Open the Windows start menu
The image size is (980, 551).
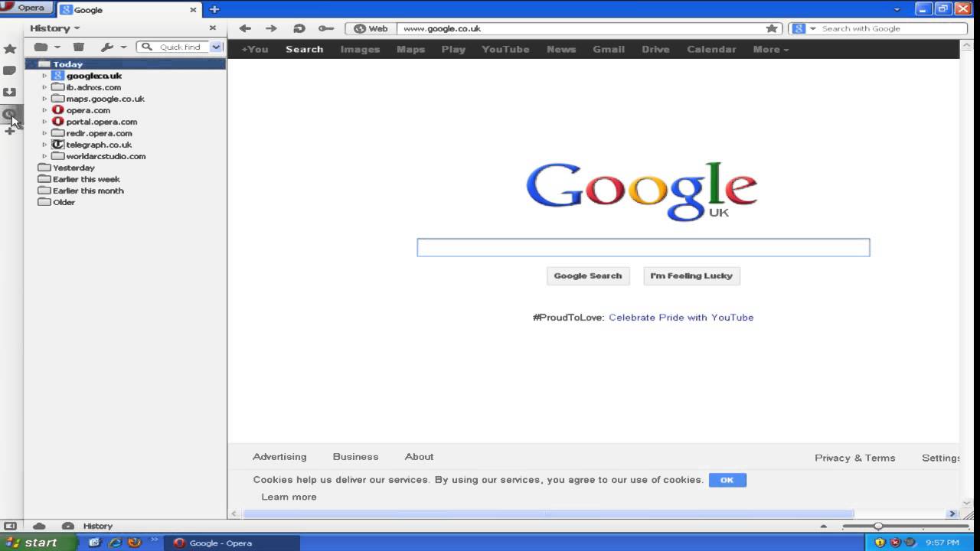click(38, 543)
